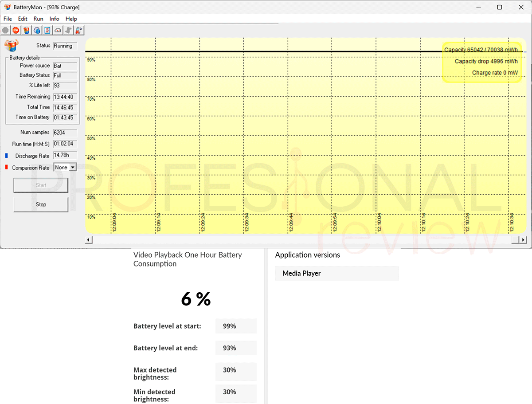Open the checklist toolbar icon
The image size is (532, 404).
tap(47, 30)
